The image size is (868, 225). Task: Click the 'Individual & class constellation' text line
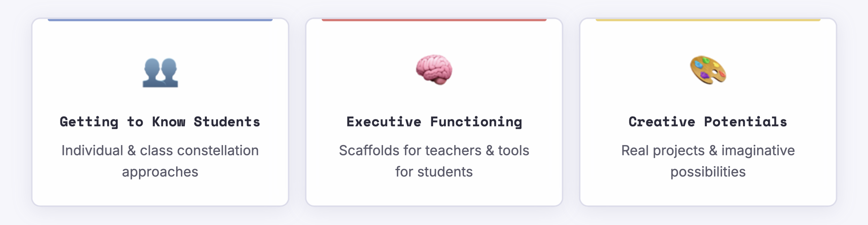tap(160, 150)
